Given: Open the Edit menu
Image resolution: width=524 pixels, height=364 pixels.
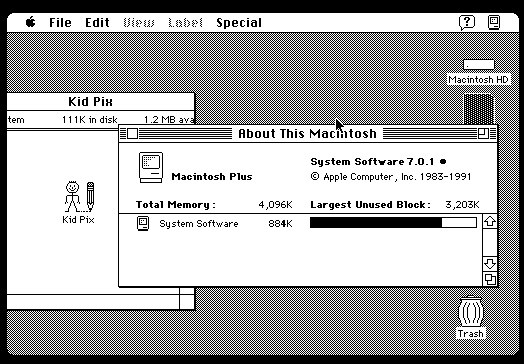Looking at the screenshot, I should (97, 23).
